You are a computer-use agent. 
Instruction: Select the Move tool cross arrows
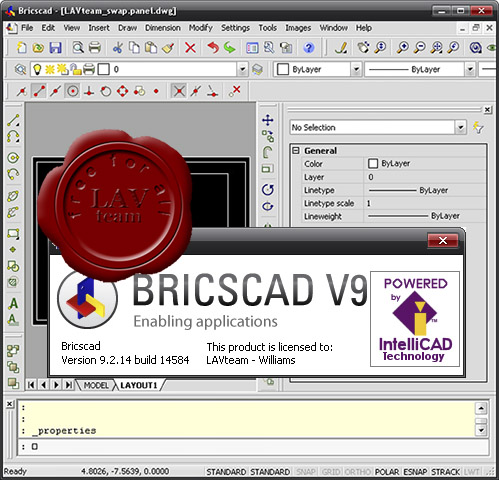(x=268, y=120)
